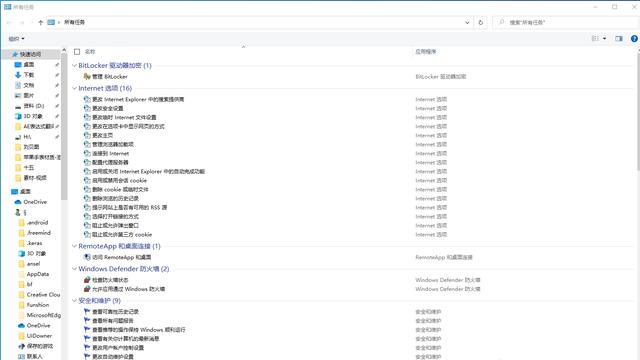Open OneDrive cloud icon under Desktop tree
Viewport: 640px width, 360px height.
[18, 202]
